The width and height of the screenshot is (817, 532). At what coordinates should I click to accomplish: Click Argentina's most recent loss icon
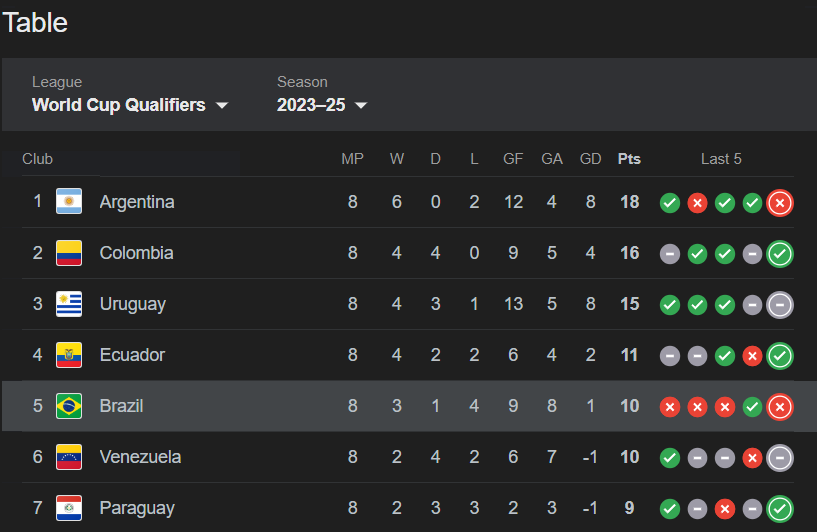[779, 203]
